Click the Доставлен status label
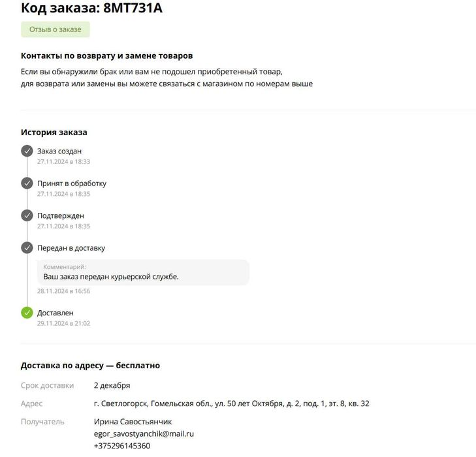 pos(56,313)
